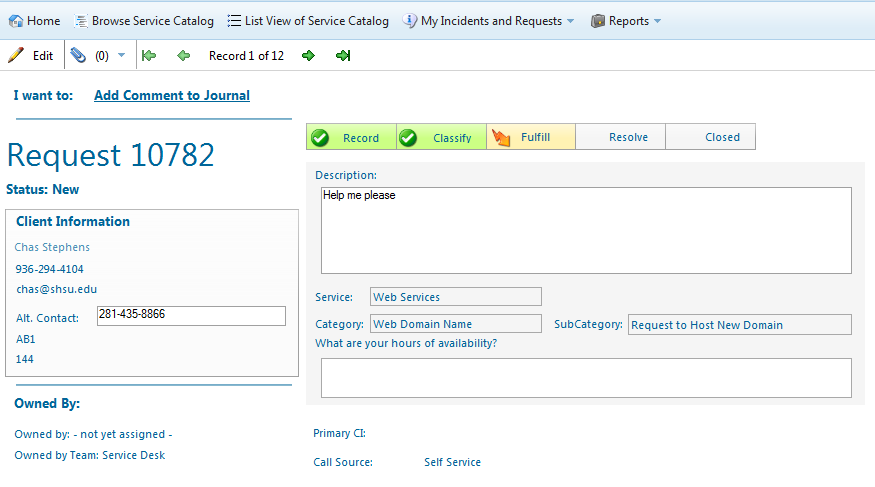This screenshot has height=487, width=875.
Task: Select the Classify workflow stage
Action: [441, 137]
